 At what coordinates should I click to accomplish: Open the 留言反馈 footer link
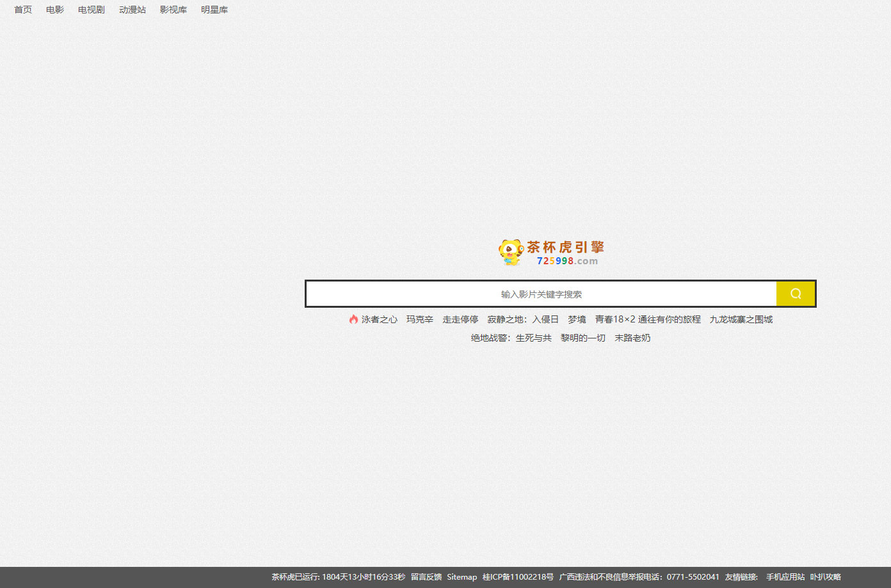coord(426,577)
